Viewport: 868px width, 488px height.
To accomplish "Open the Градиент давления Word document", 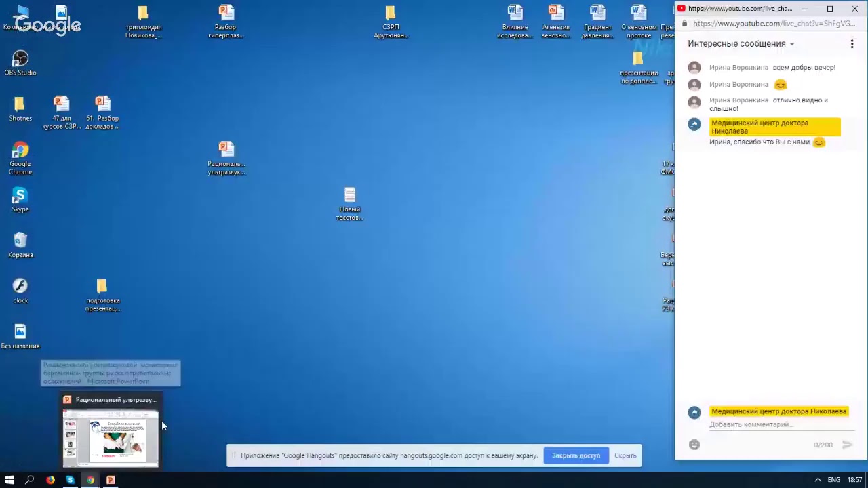I will 597,22.
